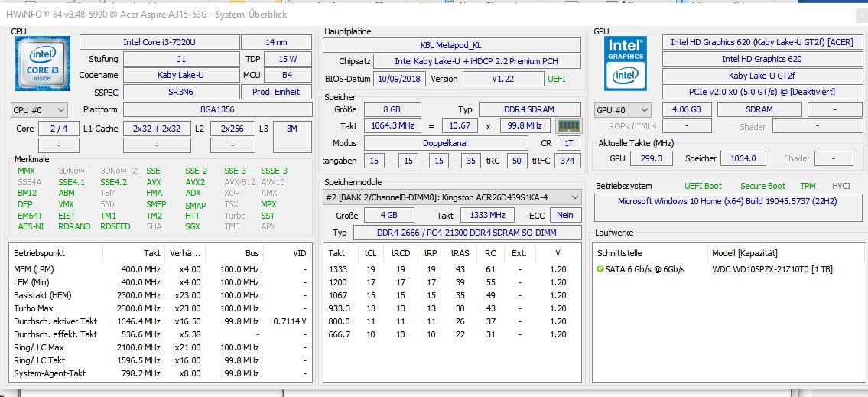Viewport: 868px width, 397px height.
Task: Click the 1T command rate field
Action: point(569,143)
